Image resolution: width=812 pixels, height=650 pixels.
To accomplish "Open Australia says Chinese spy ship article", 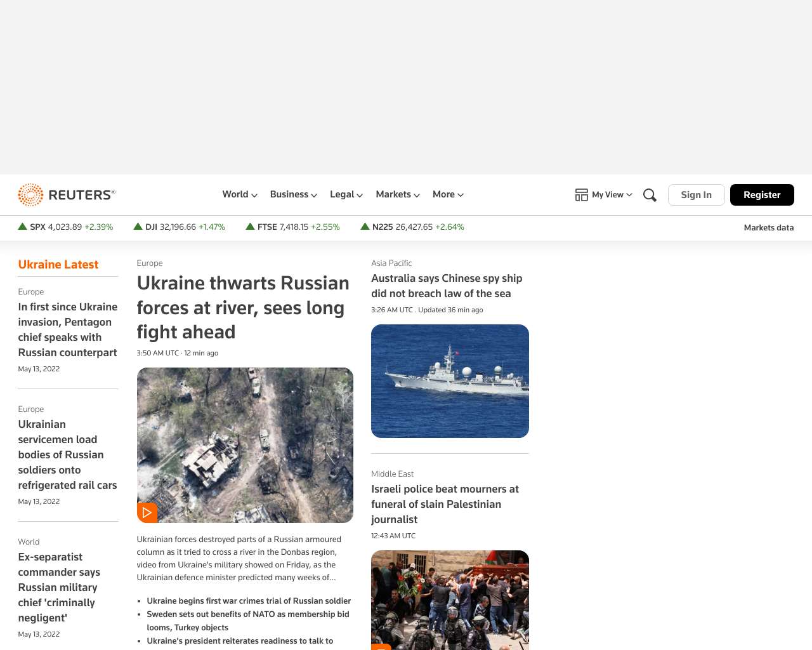I will pos(447,286).
